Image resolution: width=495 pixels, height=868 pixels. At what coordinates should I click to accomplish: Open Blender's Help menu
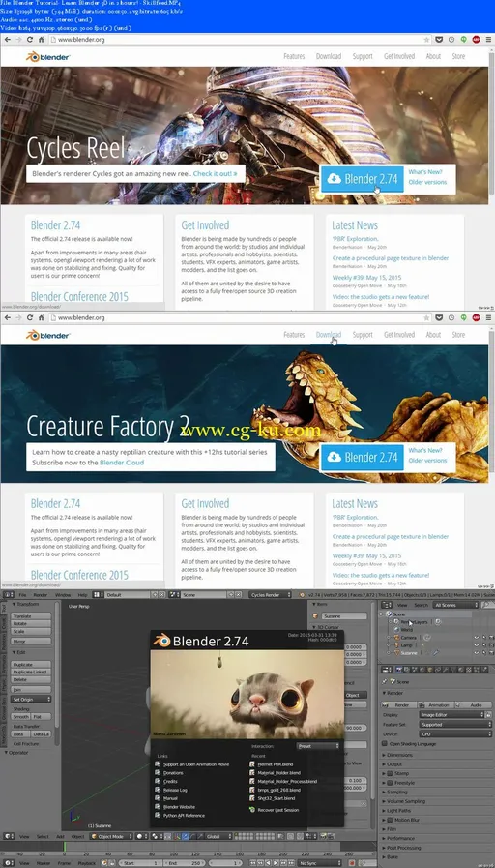(x=82, y=594)
